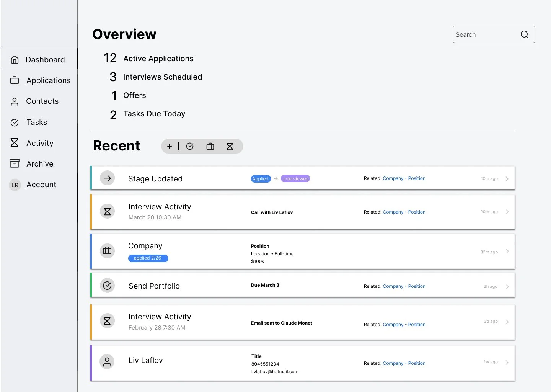Click the search magnifying glass icon

click(x=524, y=34)
